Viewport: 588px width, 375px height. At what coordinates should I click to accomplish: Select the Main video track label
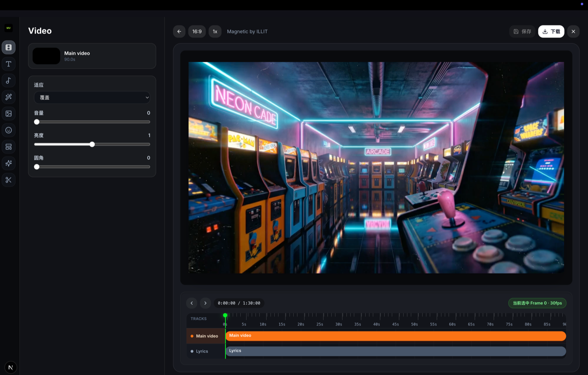click(x=206, y=336)
